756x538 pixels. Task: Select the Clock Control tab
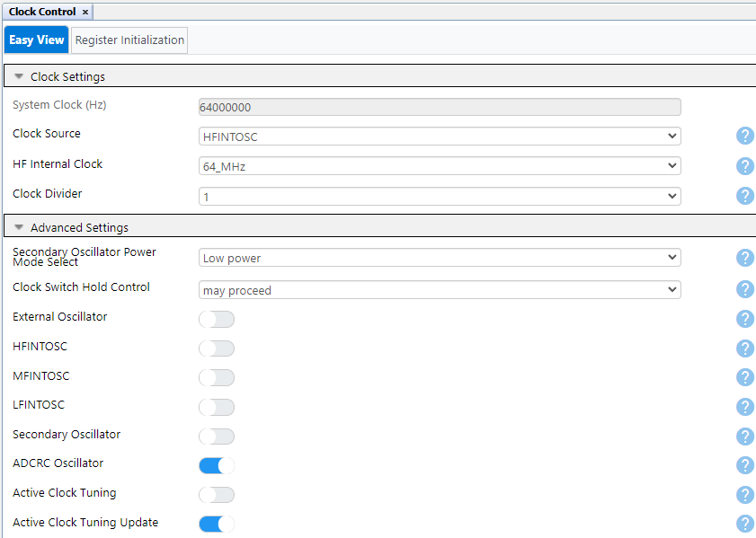(40, 11)
